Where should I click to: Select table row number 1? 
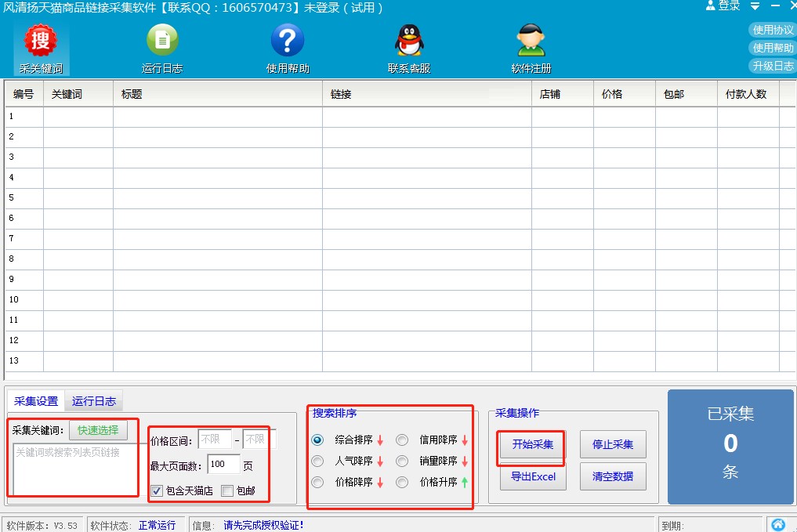pos(400,117)
